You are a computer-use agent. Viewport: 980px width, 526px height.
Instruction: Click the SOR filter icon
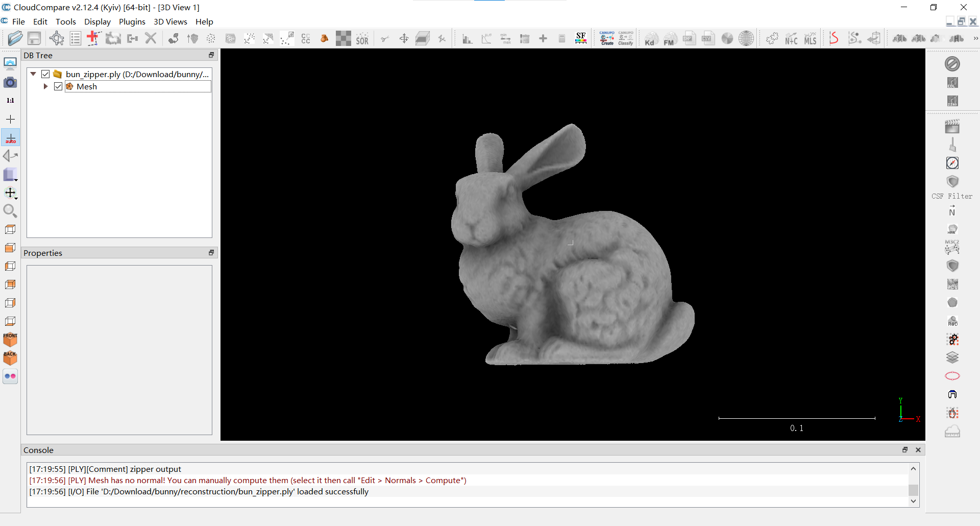(x=362, y=39)
